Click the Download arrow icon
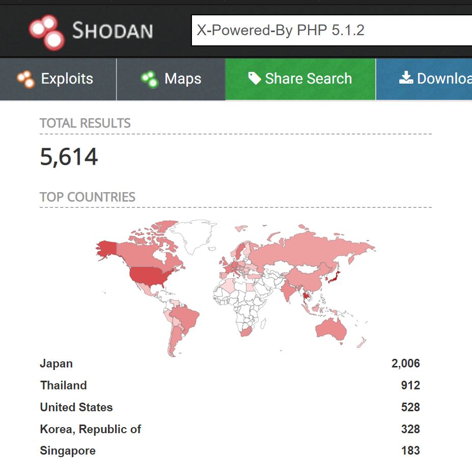This screenshot has width=472, height=476. pos(406,78)
